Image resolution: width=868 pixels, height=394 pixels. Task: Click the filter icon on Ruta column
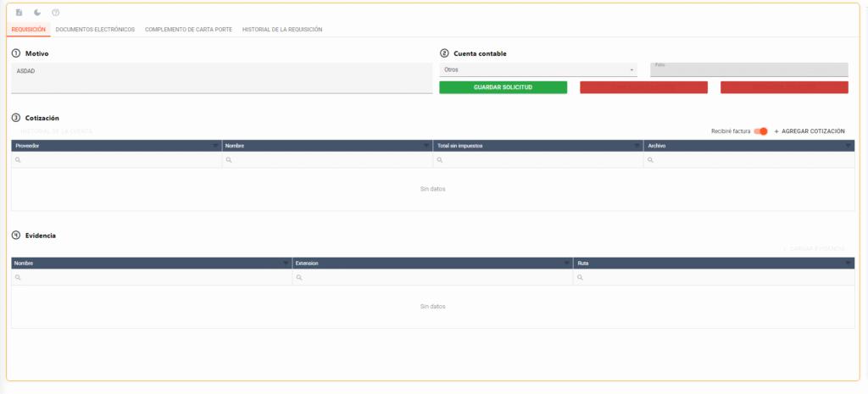(x=849, y=264)
